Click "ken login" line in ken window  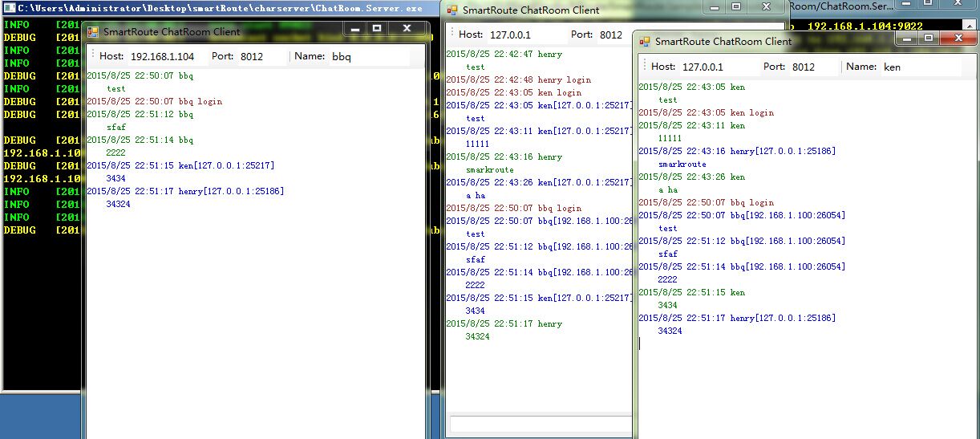(x=706, y=113)
